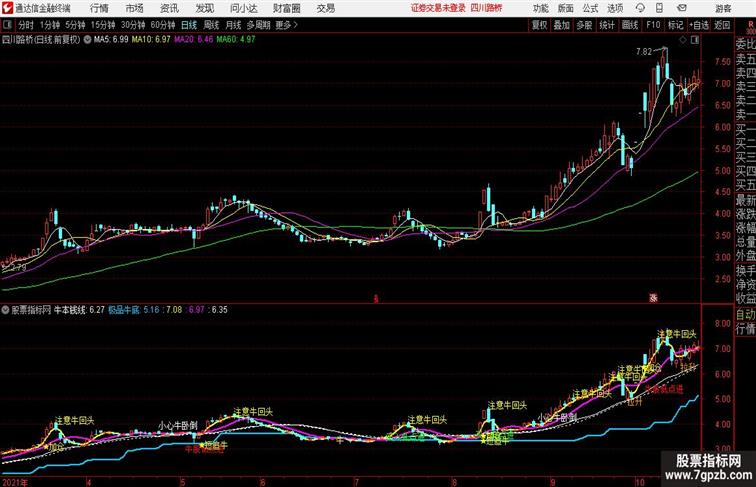Click the 统计 statistics button

click(x=607, y=25)
